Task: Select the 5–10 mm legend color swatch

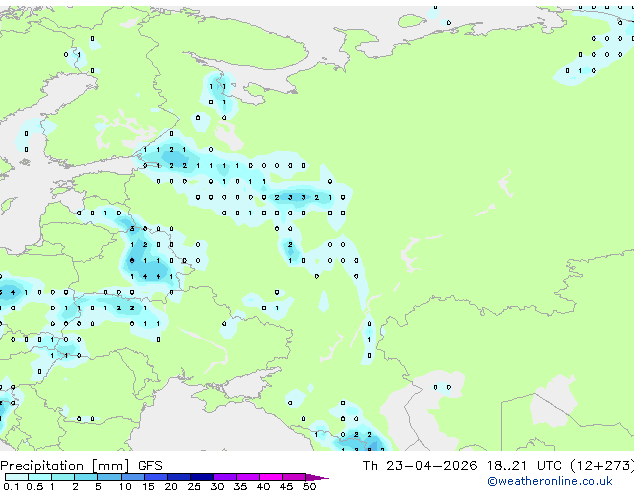Action: click(x=109, y=477)
